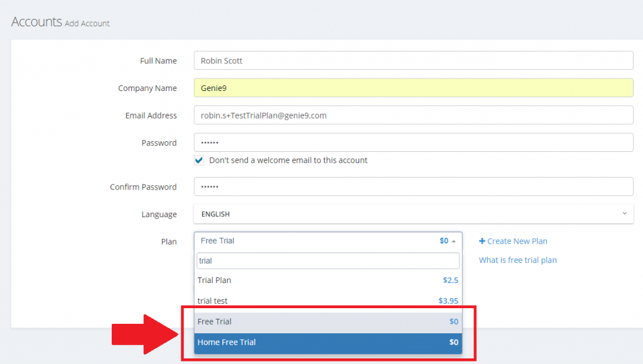This screenshot has height=364, width=643.
Task: Click the Email Address input
Action: (414, 115)
